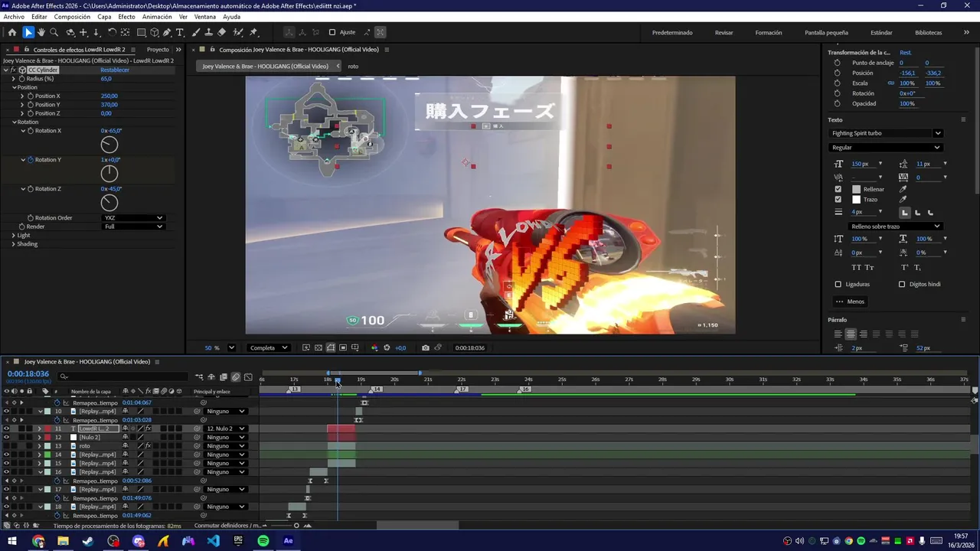Expand the Light property group
Viewport: 980px width, 551px height.
point(13,235)
